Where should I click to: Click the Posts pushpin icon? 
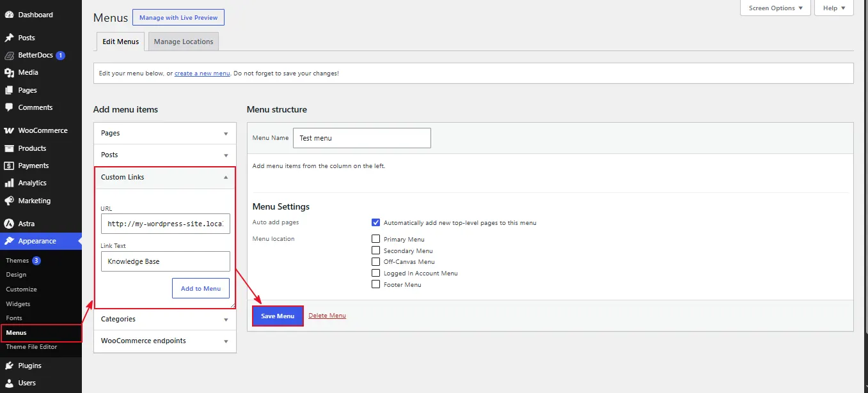coord(9,38)
